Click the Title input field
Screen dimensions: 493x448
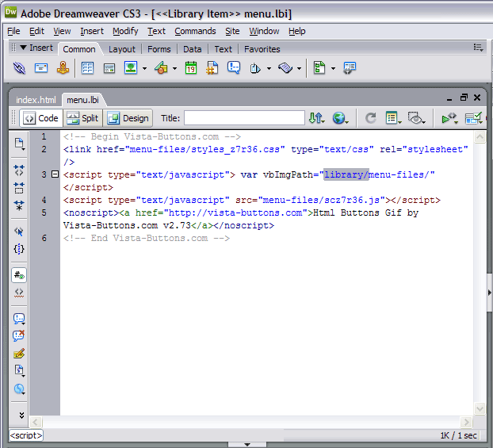[244, 118]
